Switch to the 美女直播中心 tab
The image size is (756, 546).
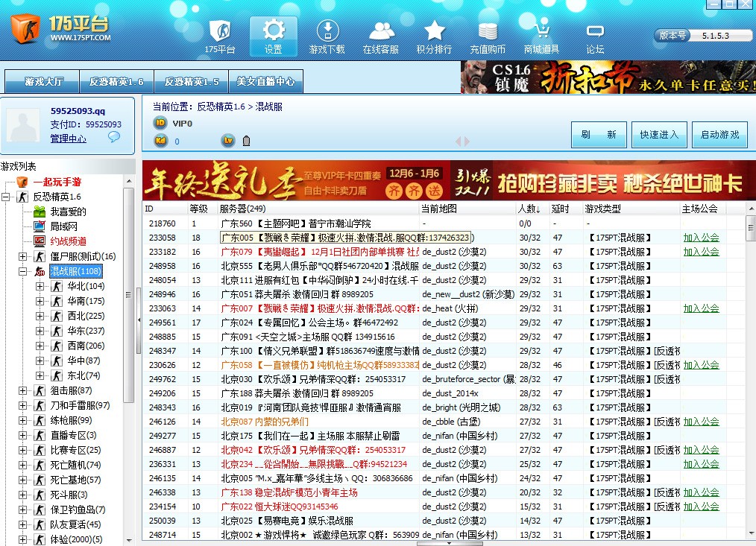pyautogui.click(x=265, y=81)
